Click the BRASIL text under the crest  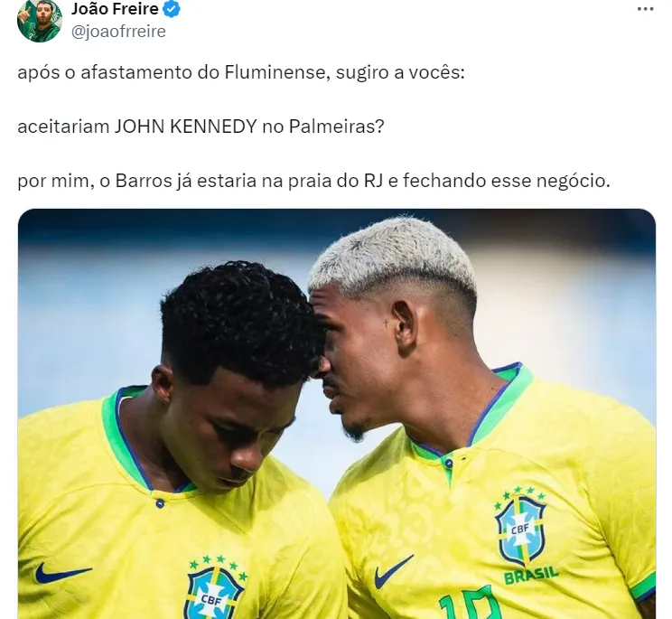coord(531,576)
